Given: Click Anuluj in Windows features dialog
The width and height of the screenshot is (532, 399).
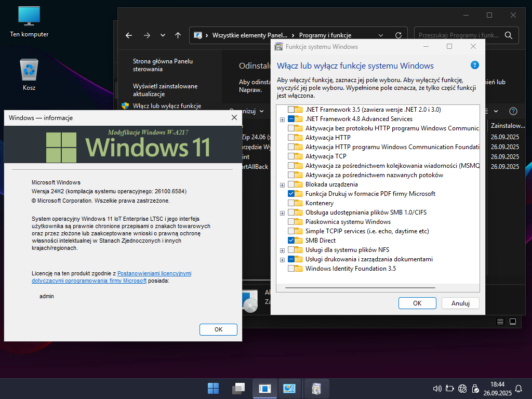Looking at the screenshot, I should tap(460, 303).
